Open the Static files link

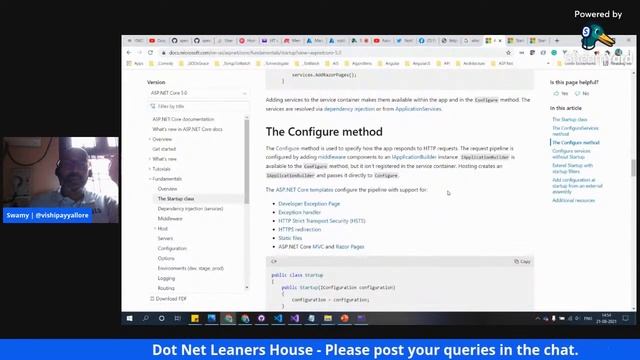290,238
